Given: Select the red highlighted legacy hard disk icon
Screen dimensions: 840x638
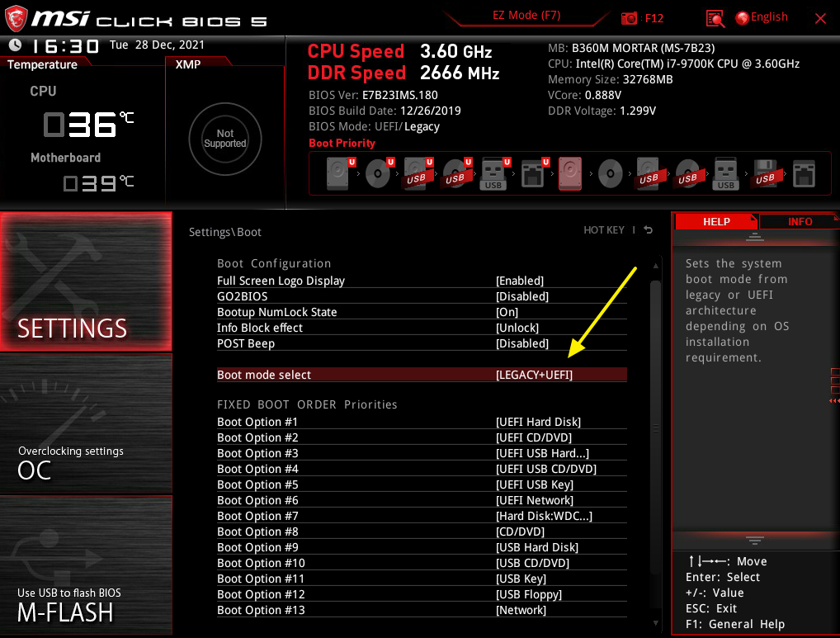Looking at the screenshot, I should [570, 173].
